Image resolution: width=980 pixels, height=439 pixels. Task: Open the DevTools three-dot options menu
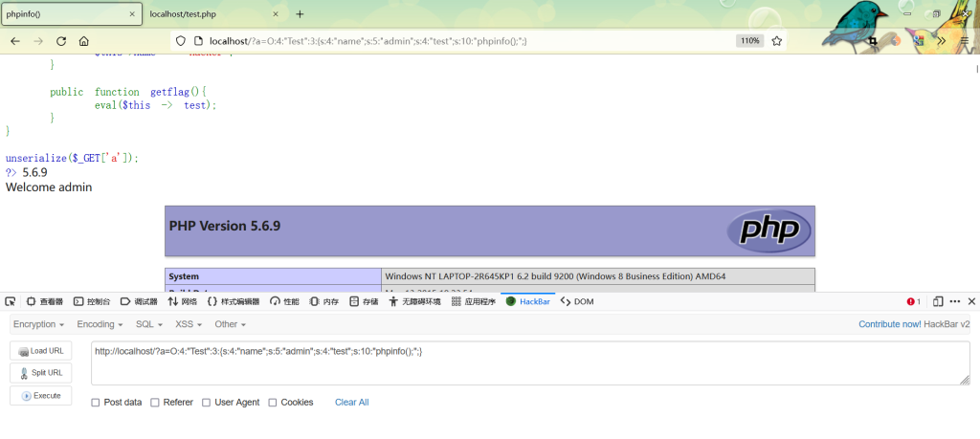pos(955,301)
